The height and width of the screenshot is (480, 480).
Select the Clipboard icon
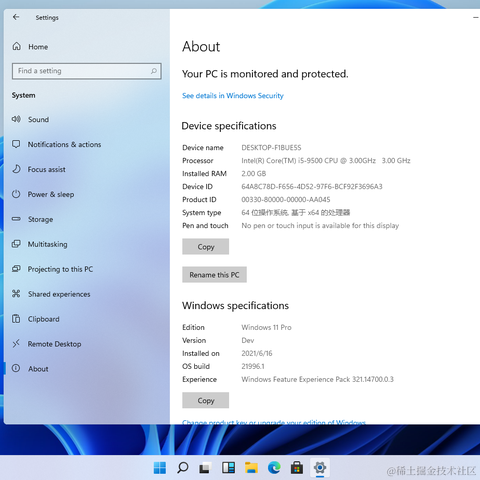[16, 319]
